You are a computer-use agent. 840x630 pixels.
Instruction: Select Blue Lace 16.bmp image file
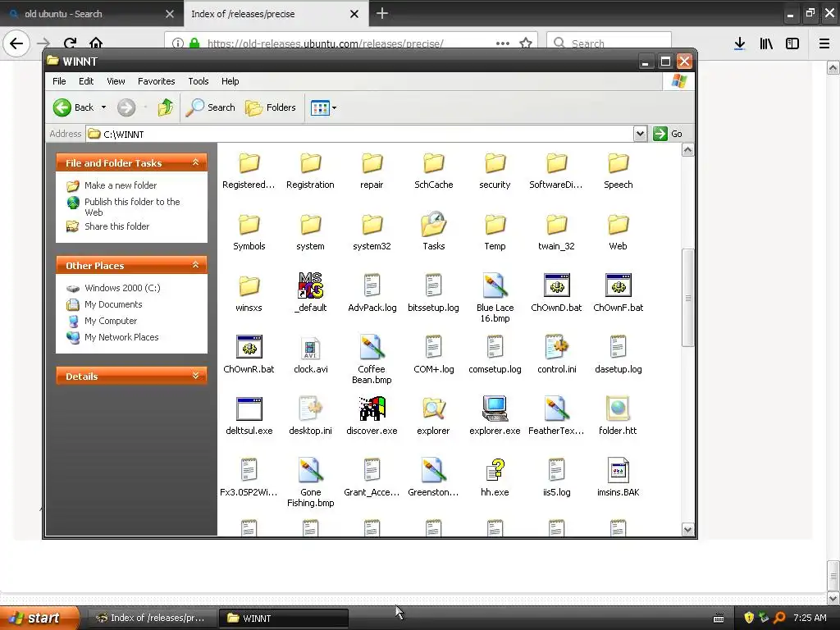coord(495,298)
